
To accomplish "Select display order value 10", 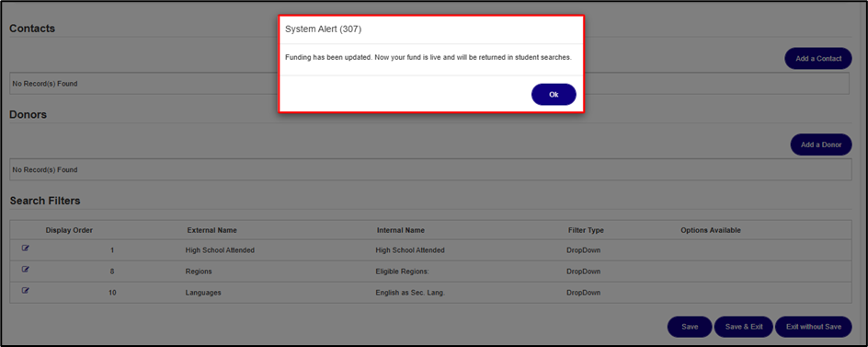I will 112,293.
